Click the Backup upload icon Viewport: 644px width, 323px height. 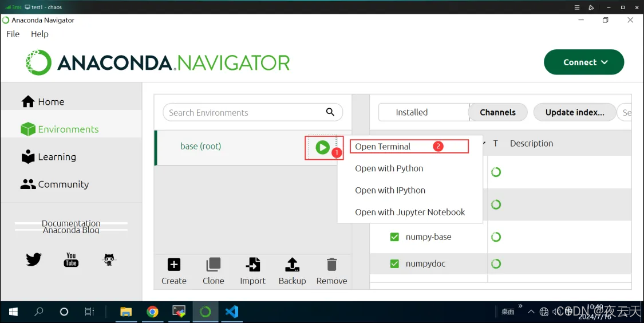[x=292, y=265]
